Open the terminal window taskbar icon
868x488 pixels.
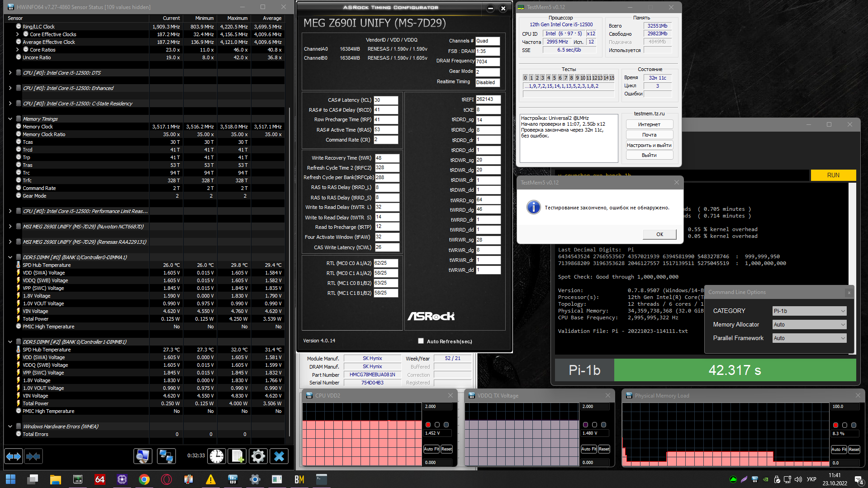322,479
